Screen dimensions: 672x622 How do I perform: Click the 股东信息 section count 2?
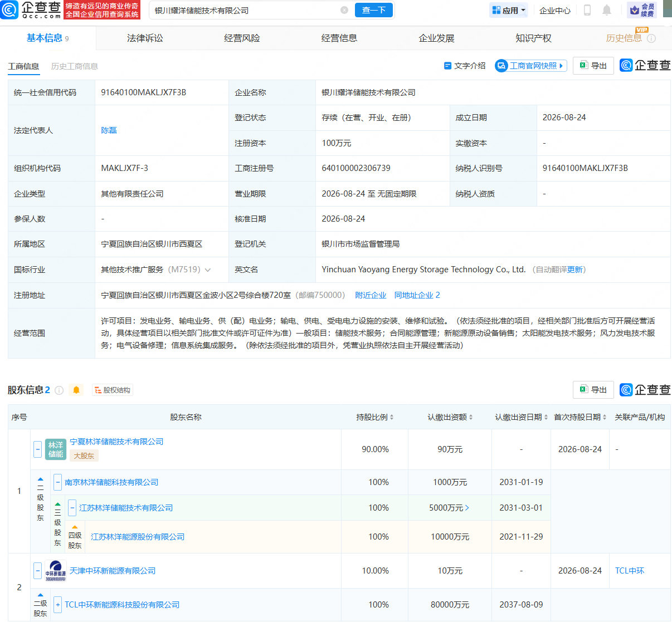coord(47,390)
